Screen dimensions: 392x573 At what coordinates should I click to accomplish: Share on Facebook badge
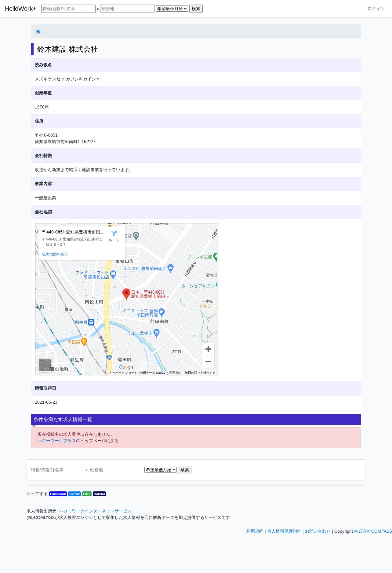[58, 494]
